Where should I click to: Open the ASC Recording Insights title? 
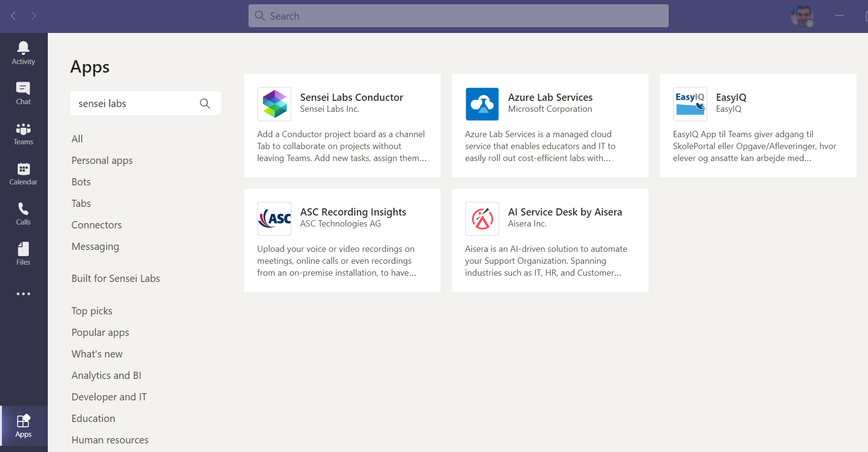pyautogui.click(x=353, y=212)
